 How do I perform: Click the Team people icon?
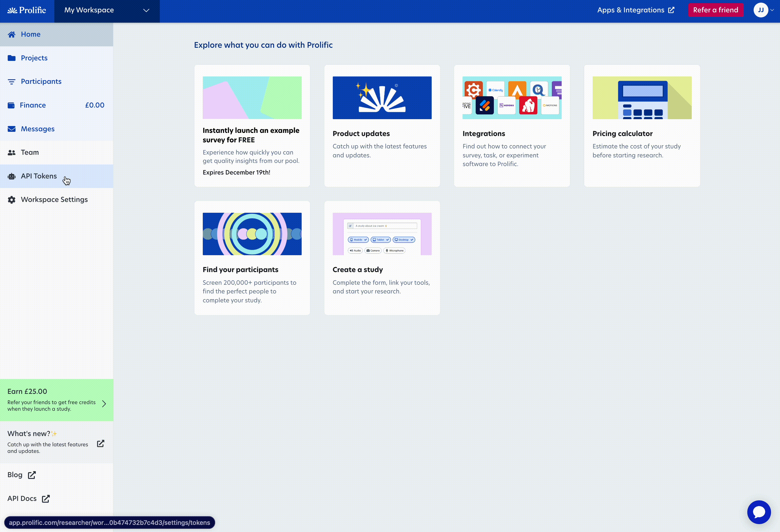click(x=12, y=152)
